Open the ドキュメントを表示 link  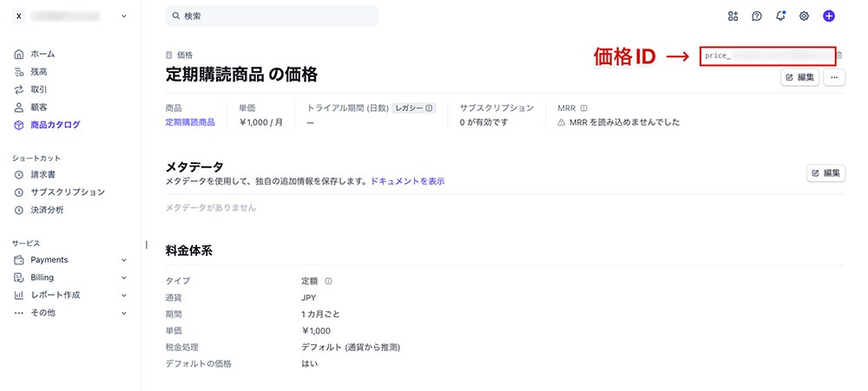[407, 181]
